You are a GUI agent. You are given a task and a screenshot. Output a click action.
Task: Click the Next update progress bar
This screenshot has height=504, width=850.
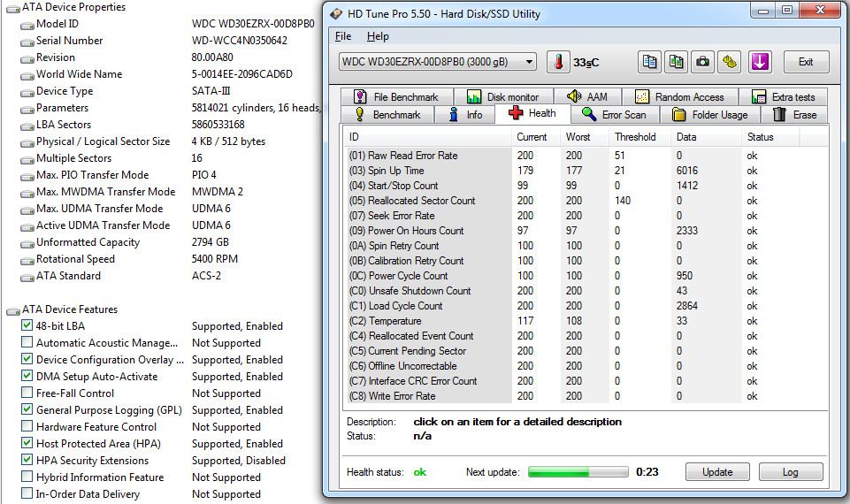578,472
